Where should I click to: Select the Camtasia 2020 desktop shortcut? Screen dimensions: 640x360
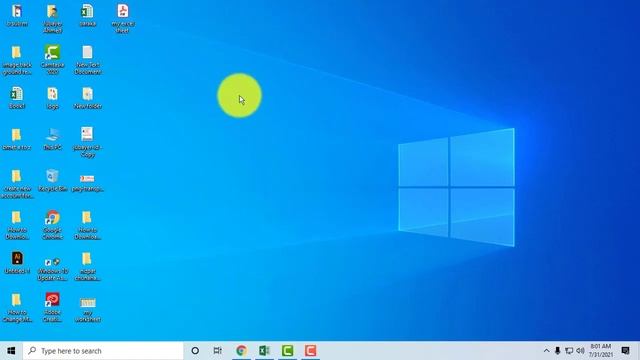tap(52, 59)
